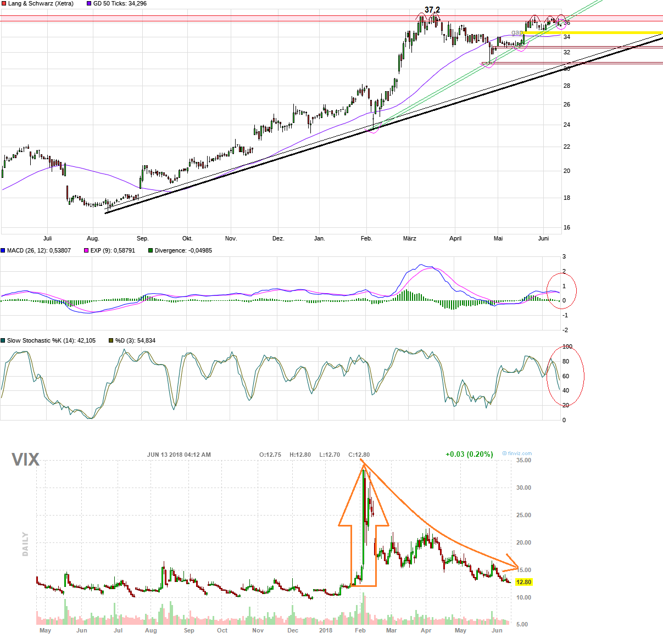
Task: Select the 'Slow Stochastic %K (14): 42,105' label
Action: point(51,340)
